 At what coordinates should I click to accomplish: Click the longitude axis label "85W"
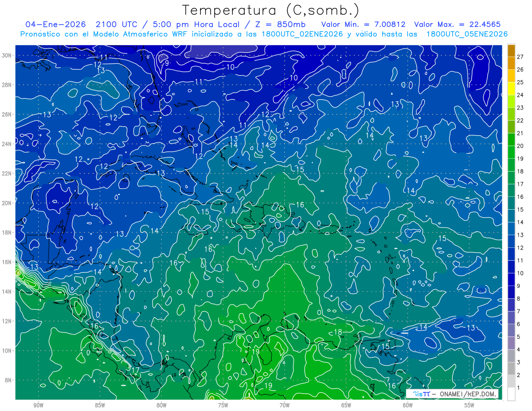100,405
